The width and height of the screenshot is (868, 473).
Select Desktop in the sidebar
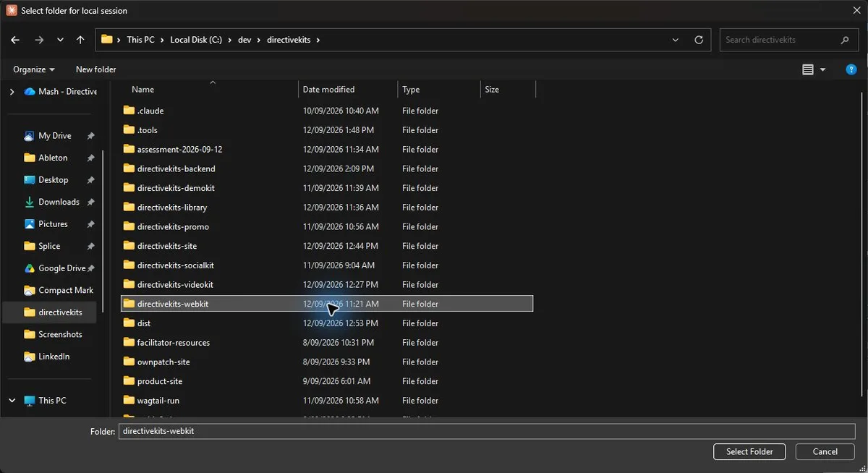(53, 180)
